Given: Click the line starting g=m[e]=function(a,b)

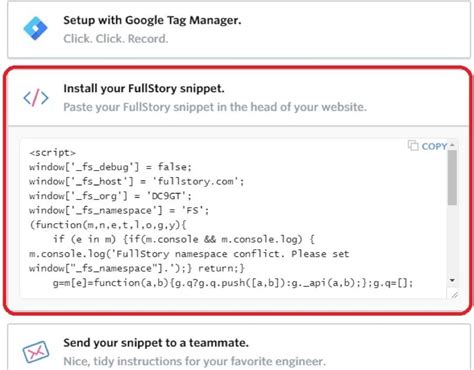Looking at the screenshot, I should click(x=233, y=283).
